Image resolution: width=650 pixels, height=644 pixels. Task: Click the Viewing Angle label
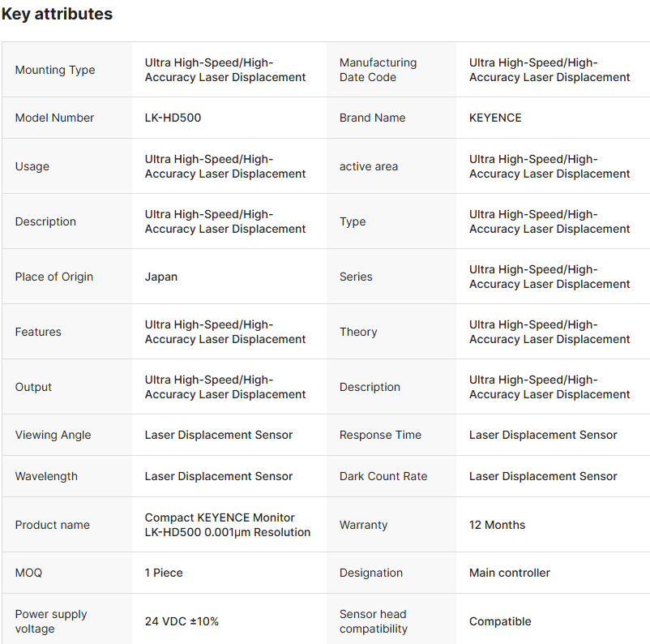click(53, 435)
